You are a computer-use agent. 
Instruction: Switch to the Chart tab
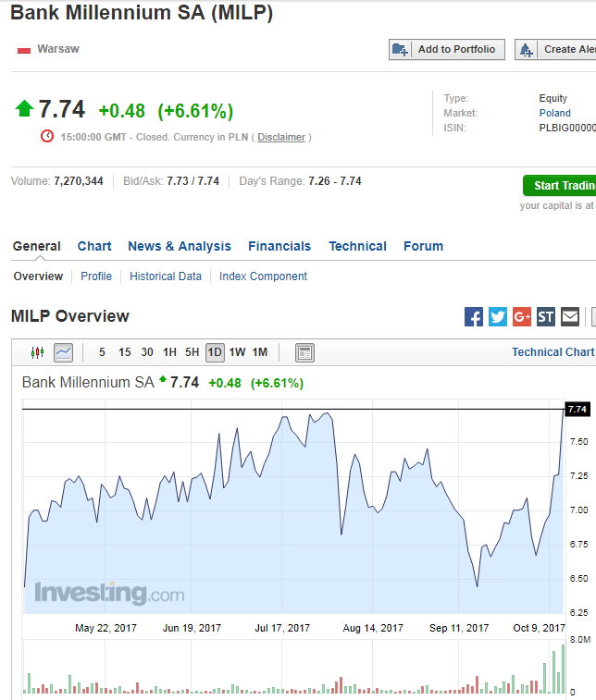click(x=94, y=246)
